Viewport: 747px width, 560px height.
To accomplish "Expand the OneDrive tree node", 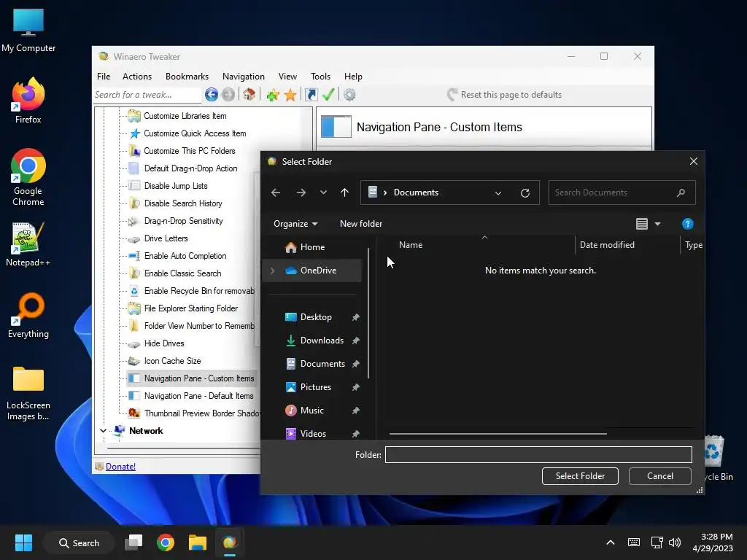I will (273, 271).
